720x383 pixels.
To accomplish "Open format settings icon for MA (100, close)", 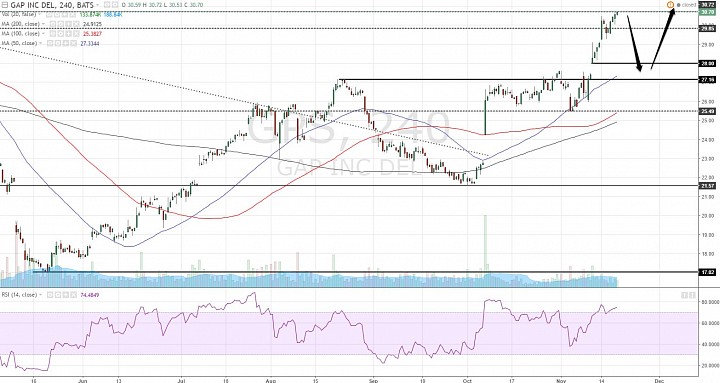I will coord(60,34).
